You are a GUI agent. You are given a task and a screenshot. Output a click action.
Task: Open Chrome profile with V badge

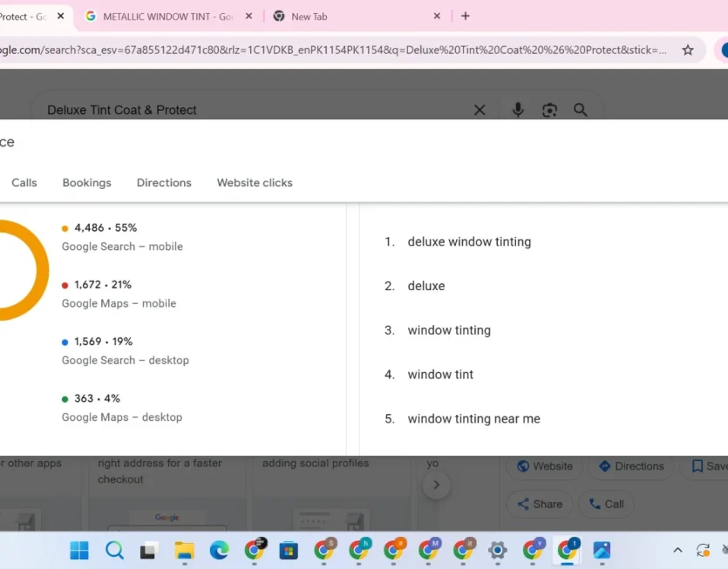(x=533, y=551)
